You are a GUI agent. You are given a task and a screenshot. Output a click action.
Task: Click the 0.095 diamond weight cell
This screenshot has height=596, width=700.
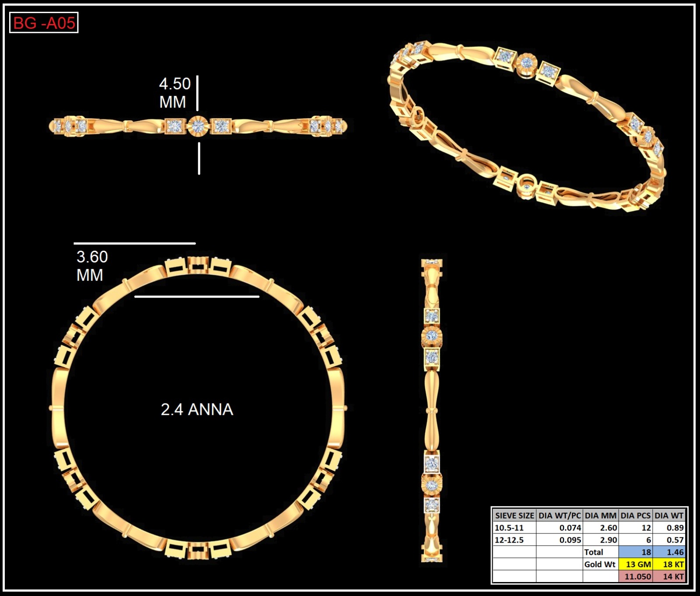pos(560,540)
